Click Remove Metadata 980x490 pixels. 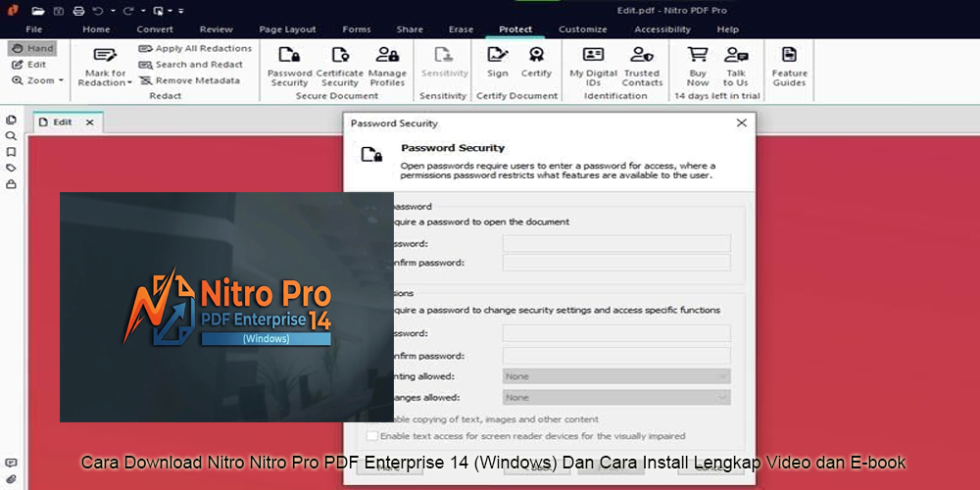189,80
